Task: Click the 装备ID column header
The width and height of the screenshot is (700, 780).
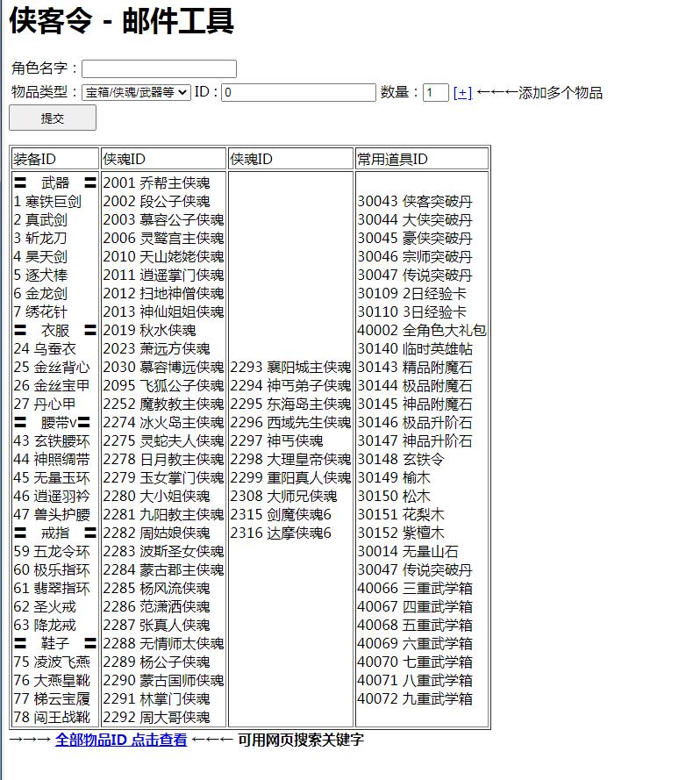Action: (x=35, y=159)
